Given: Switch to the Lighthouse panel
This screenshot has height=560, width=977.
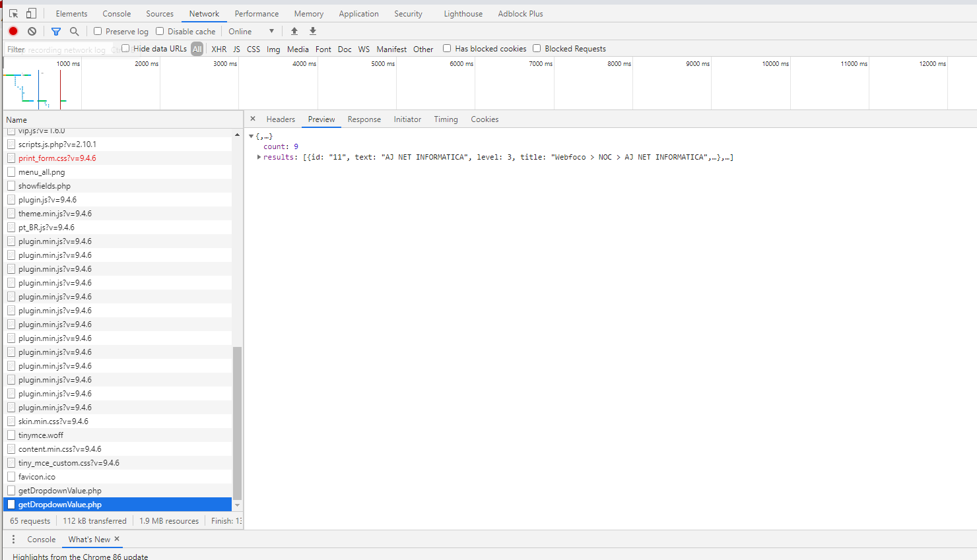Looking at the screenshot, I should pyautogui.click(x=462, y=13).
